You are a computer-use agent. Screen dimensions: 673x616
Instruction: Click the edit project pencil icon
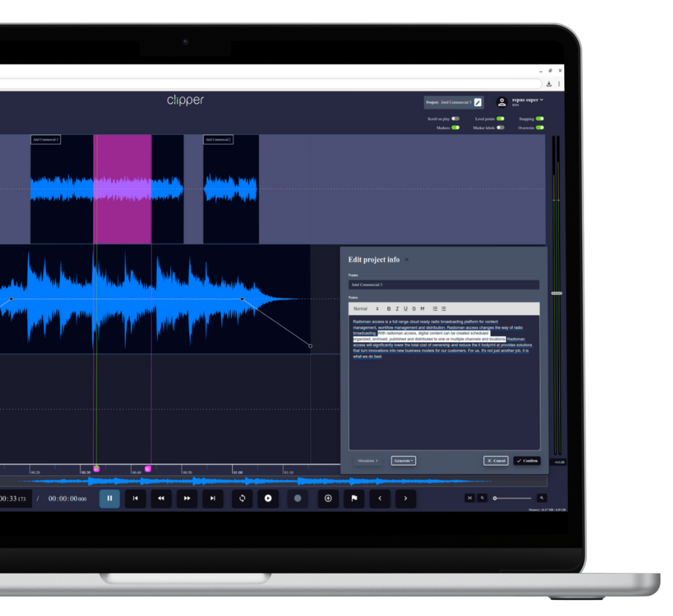(478, 102)
